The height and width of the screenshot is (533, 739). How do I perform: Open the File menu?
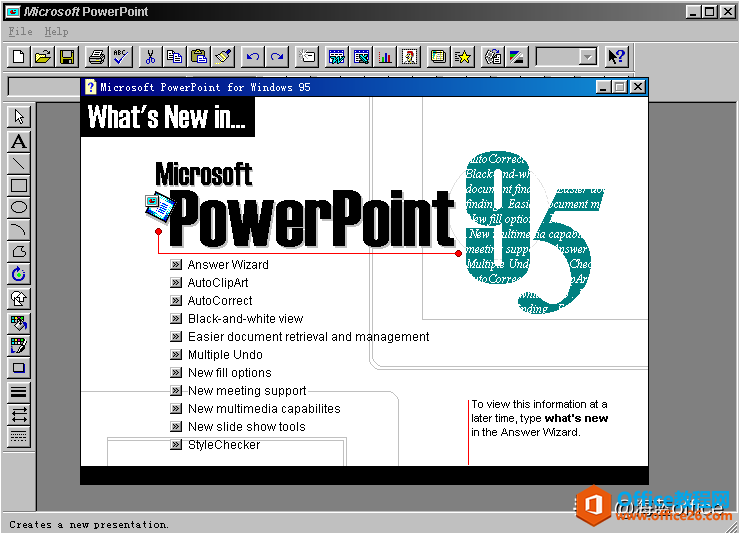(20, 32)
